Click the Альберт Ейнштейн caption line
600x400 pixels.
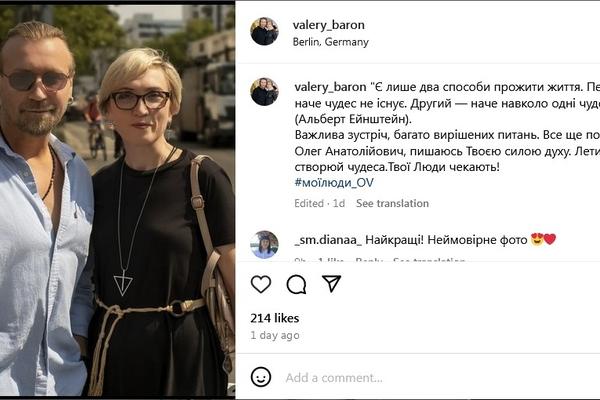[353, 119]
